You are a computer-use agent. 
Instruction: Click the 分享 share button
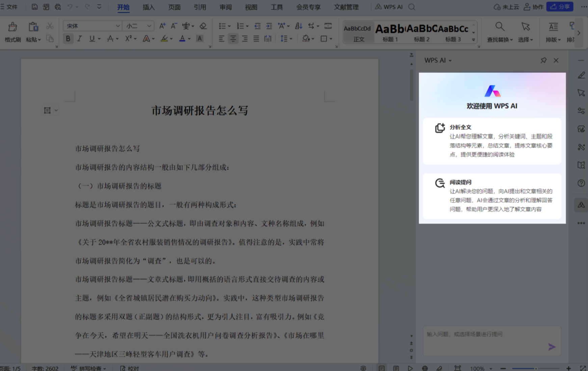[x=560, y=6]
